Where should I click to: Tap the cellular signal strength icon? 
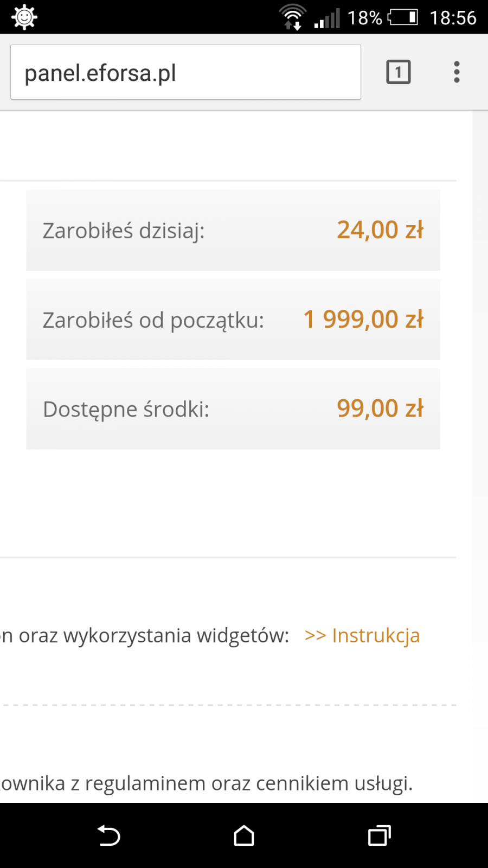click(x=327, y=18)
